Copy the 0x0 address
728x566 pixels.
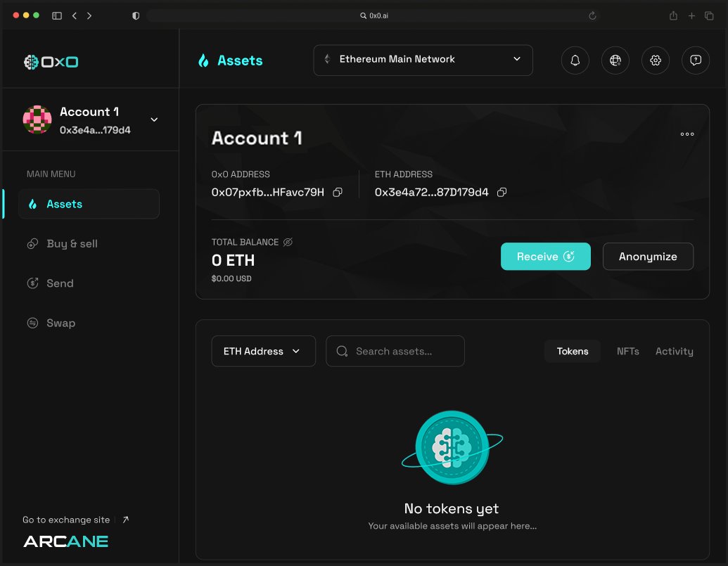[337, 191]
